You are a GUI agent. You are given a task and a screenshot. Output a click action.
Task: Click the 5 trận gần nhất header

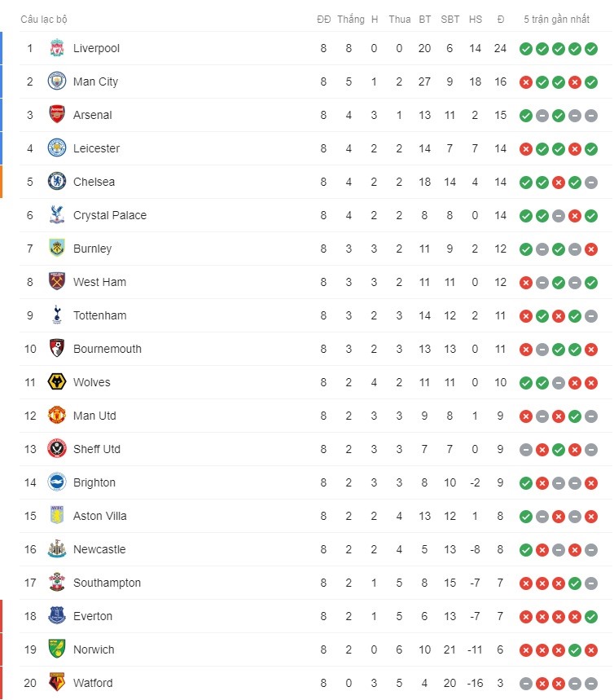click(x=556, y=20)
